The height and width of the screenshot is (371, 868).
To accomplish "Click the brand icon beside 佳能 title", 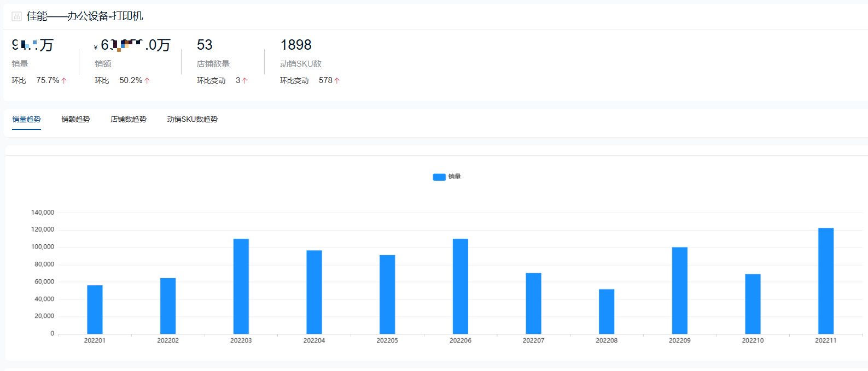I will coord(16,16).
